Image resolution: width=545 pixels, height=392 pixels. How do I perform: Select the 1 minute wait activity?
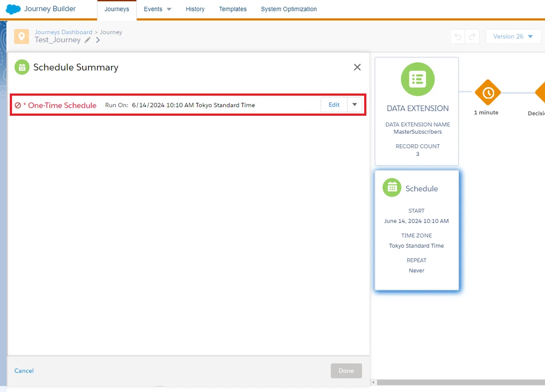coord(488,93)
